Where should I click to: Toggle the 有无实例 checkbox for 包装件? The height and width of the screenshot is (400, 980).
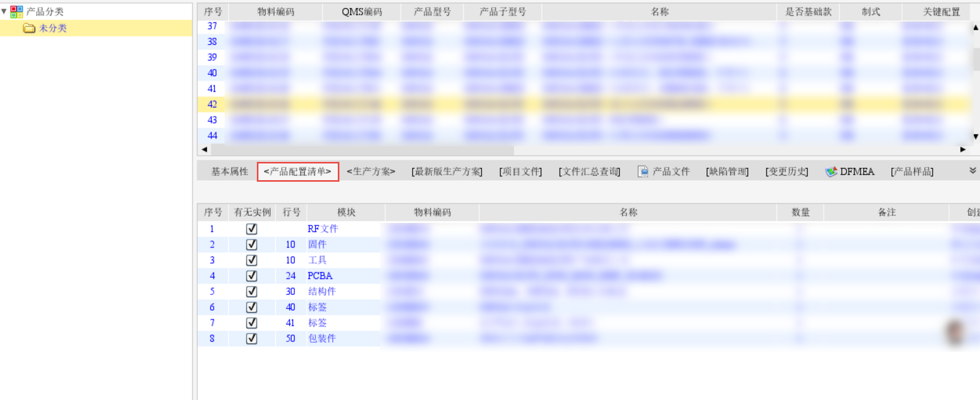[x=252, y=338]
